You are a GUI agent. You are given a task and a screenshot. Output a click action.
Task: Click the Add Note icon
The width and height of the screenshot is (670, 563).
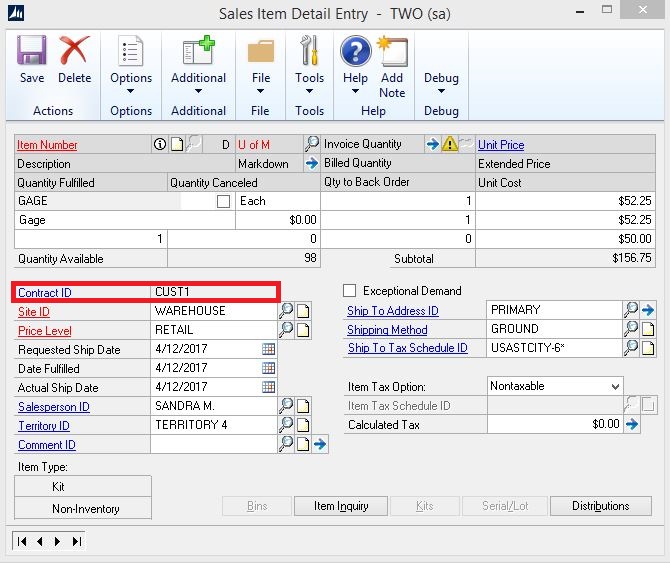392,51
